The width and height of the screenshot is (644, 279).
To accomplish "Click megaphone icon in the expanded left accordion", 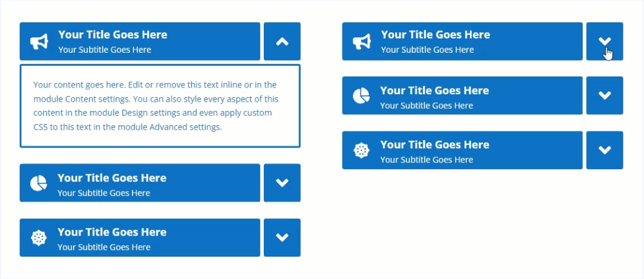I will pyautogui.click(x=39, y=42).
